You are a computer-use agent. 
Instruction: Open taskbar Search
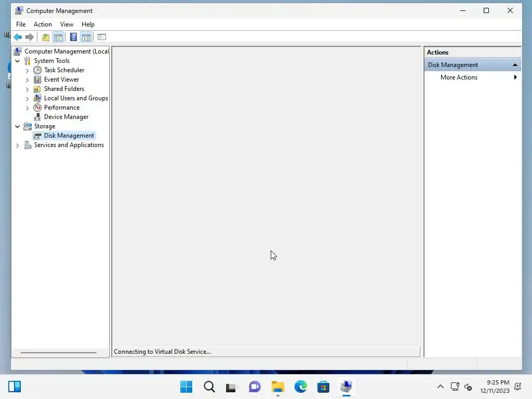pos(209,387)
